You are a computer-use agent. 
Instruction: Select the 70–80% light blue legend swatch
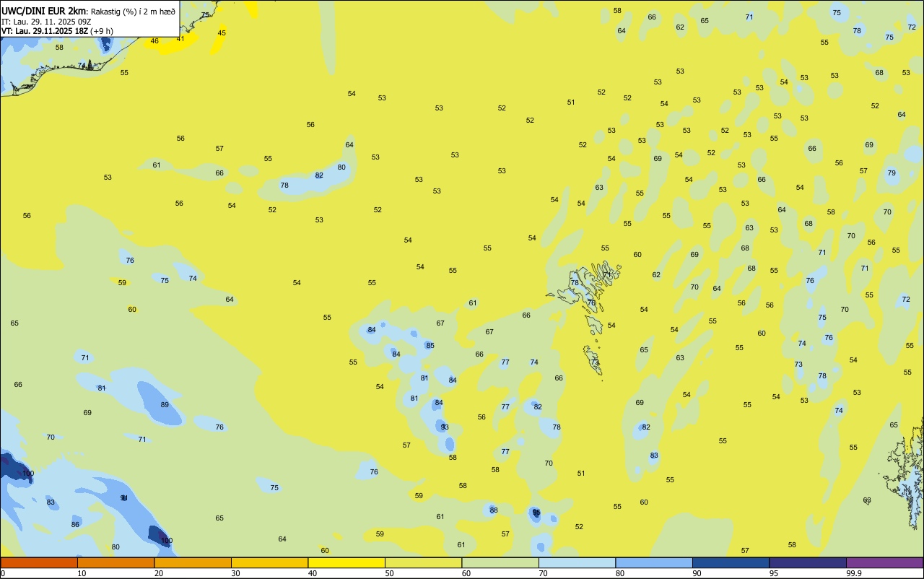pos(577,562)
